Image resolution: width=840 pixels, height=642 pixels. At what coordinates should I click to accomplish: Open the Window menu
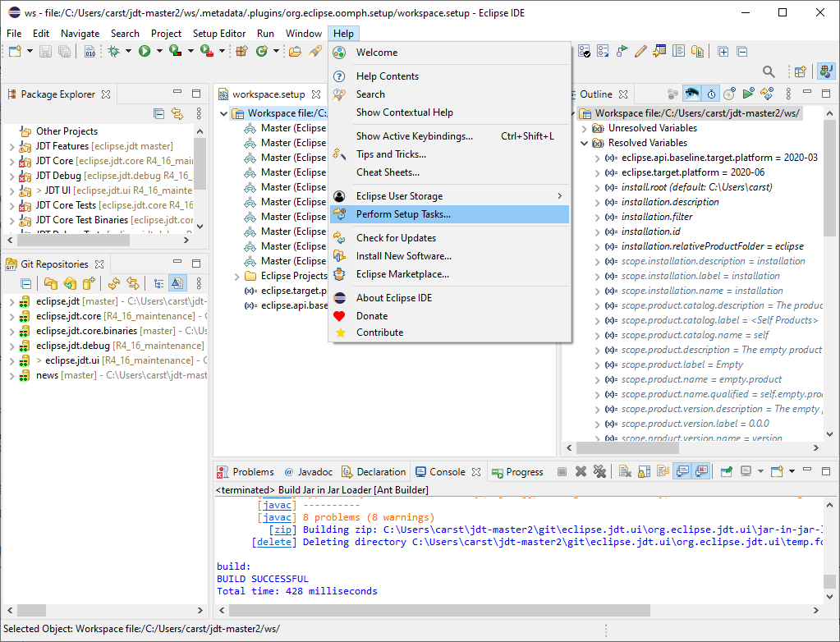(x=303, y=33)
